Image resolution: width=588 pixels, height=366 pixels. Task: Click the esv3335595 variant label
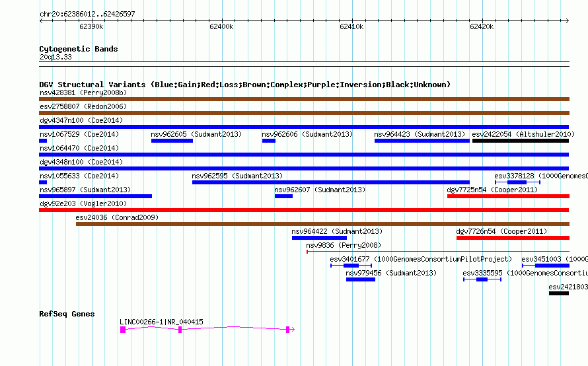pyautogui.click(x=525, y=273)
